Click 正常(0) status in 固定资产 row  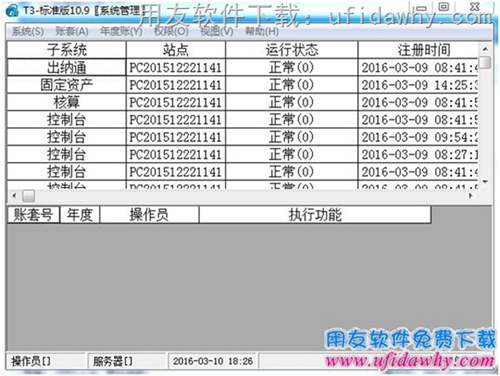pyautogui.click(x=292, y=85)
